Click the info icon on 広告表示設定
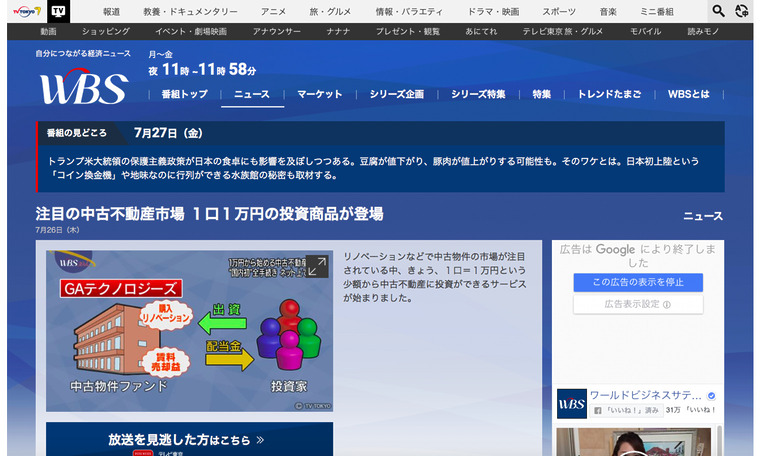760x456 pixels. pos(667,304)
